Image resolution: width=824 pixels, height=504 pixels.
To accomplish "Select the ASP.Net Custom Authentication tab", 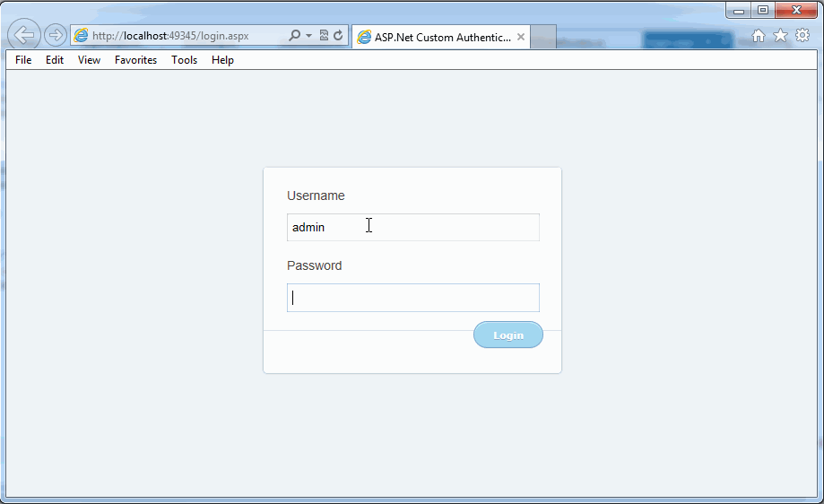I will point(435,38).
